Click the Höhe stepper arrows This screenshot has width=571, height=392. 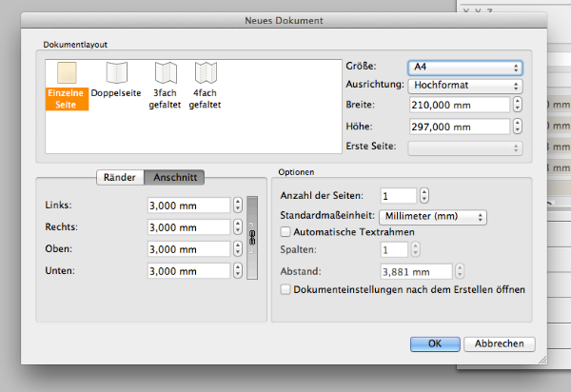pyautogui.click(x=518, y=127)
